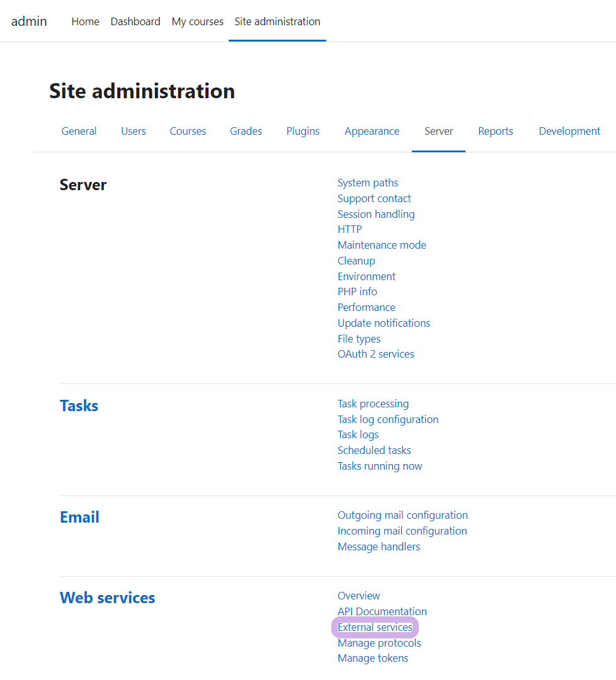Screen dimensions: 616x680
Task: Select the Users tab
Action: (133, 131)
